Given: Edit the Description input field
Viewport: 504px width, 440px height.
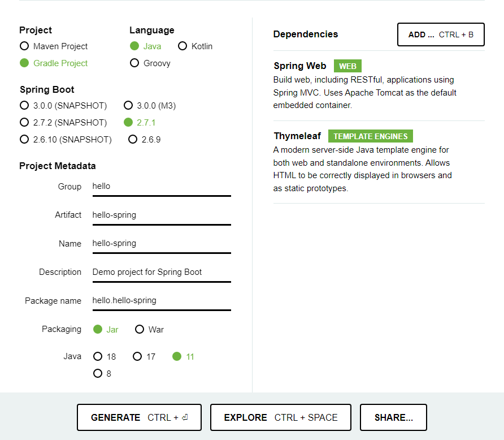Looking at the screenshot, I should (162, 272).
